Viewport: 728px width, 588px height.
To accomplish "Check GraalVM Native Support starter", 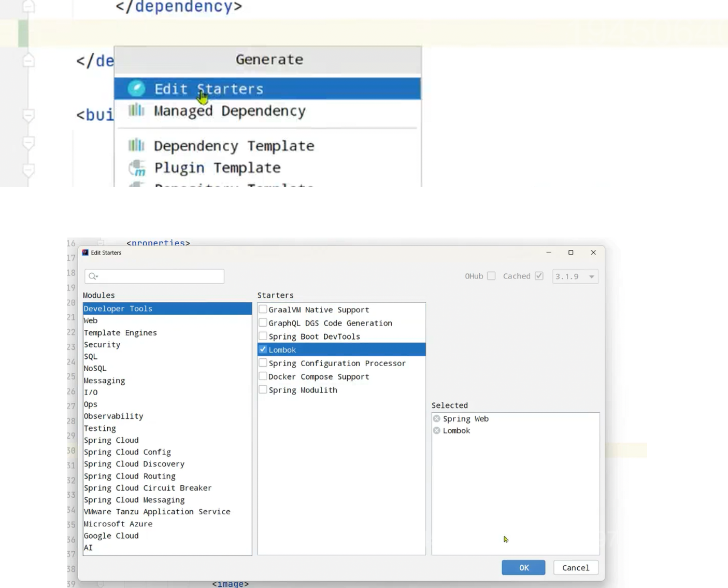I will 263,310.
